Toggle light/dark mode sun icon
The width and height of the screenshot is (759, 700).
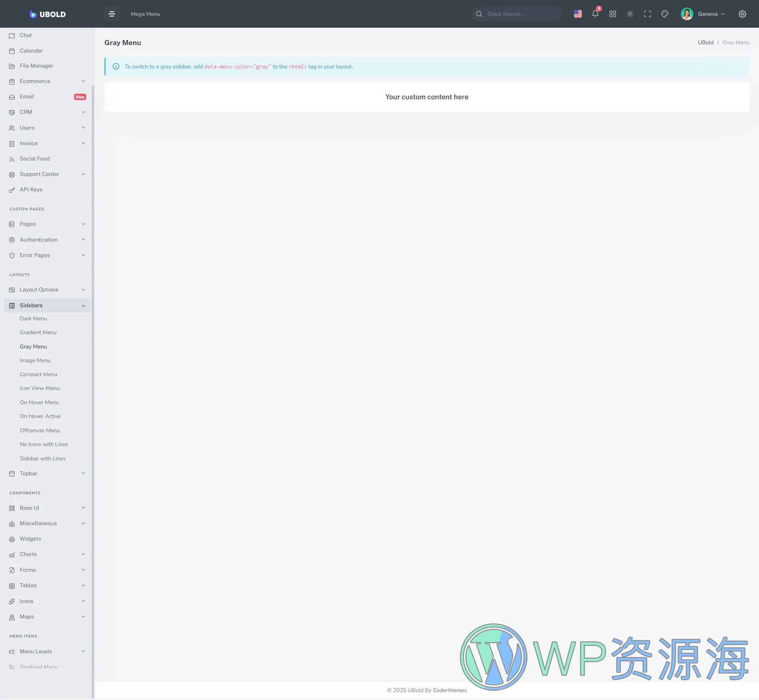(x=630, y=14)
